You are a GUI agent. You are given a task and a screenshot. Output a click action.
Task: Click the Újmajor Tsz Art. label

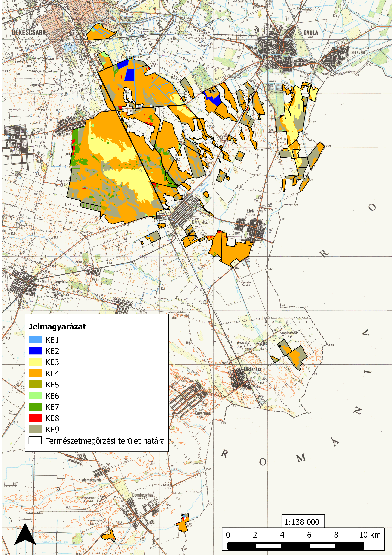click(x=246, y=284)
